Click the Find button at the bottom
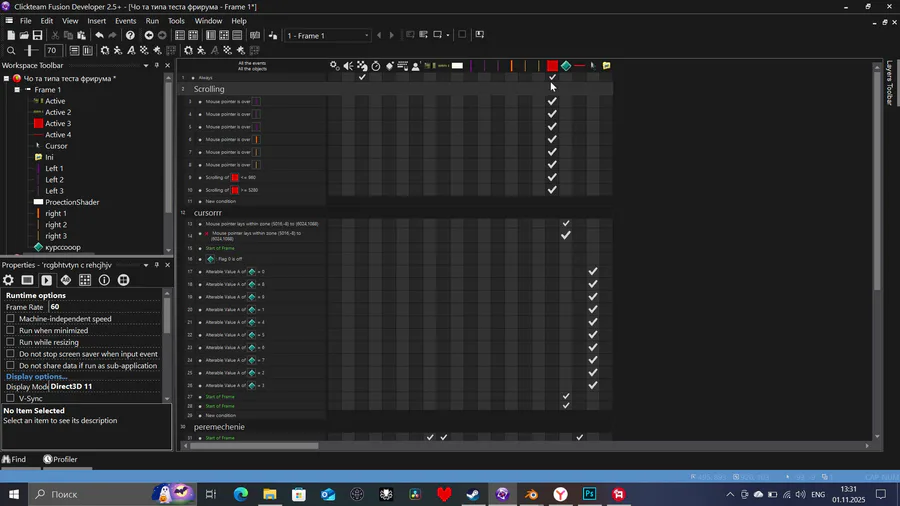This screenshot has width=900, height=506. 14,459
